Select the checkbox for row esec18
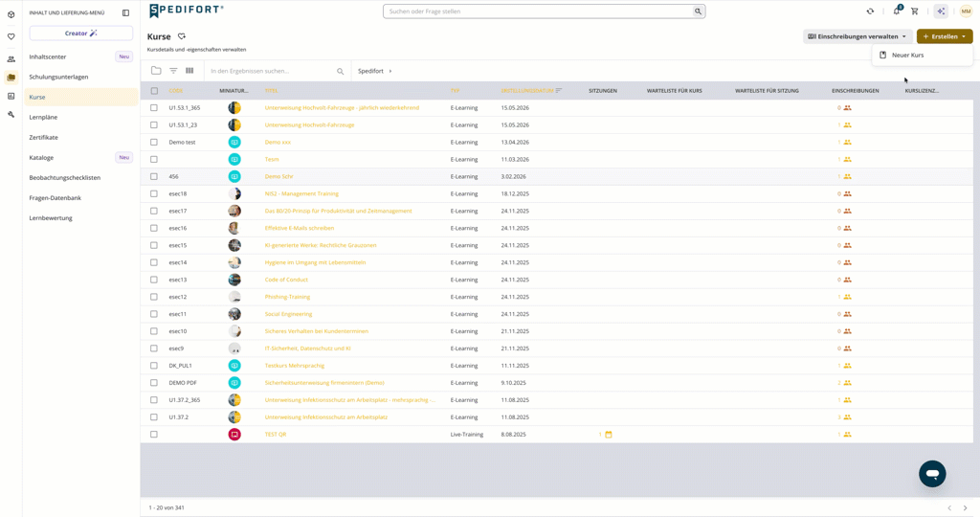Image resolution: width=980 pixels, height=517 pixels. point(154,193)
